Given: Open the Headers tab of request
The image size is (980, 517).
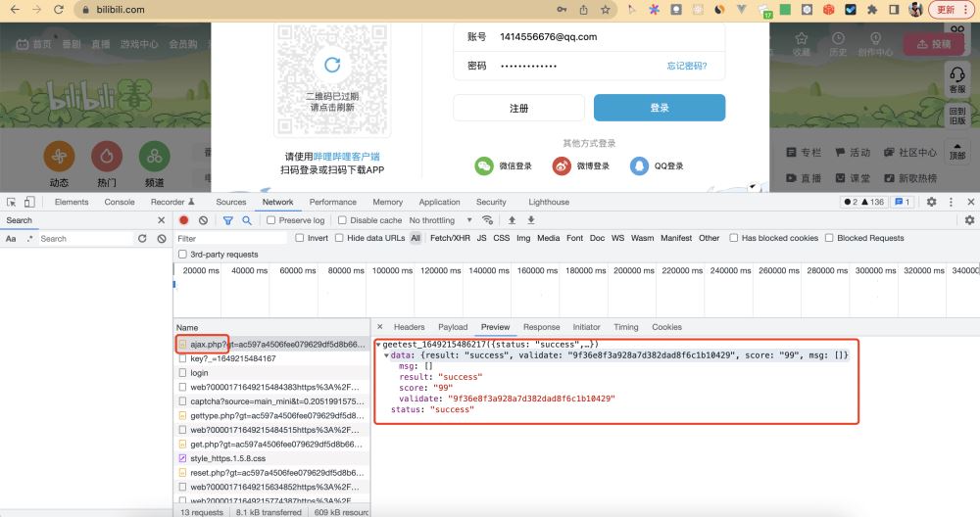Looking at the screenshot, I should pos(409,327).
